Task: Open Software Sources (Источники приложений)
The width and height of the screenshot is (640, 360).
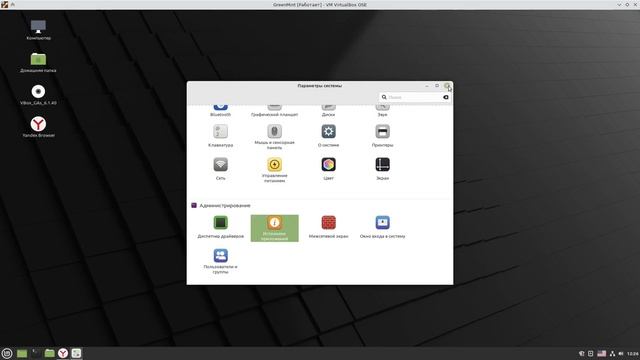Action: tap(274, 228)
